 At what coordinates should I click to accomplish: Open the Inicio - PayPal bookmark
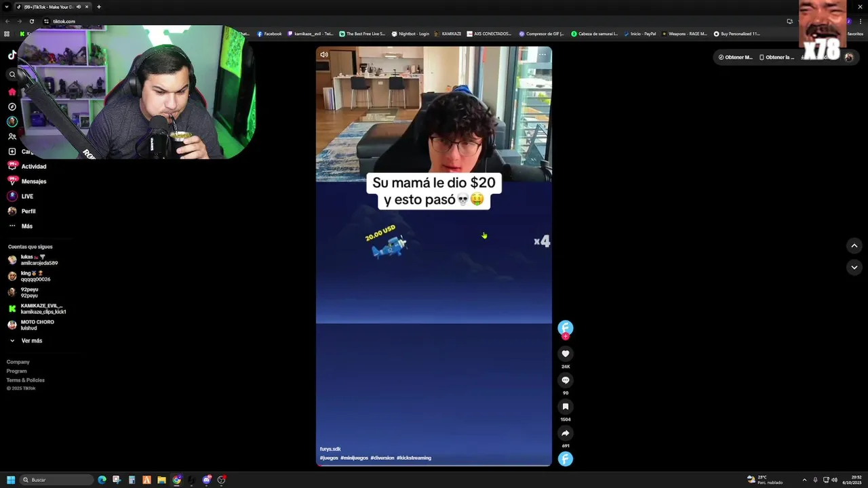(639, 33)
